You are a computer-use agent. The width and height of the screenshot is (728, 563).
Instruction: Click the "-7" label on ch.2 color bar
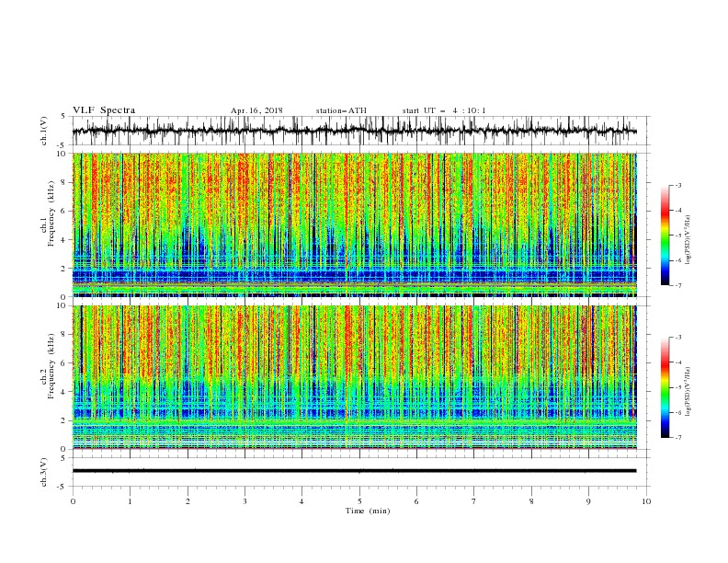pyautogui.click(x=677, y=438)
